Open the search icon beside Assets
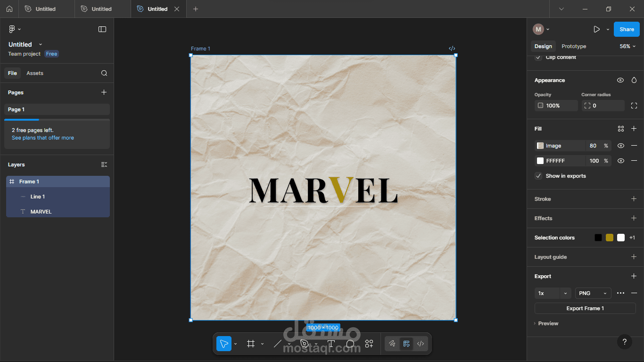 point(104,73)
